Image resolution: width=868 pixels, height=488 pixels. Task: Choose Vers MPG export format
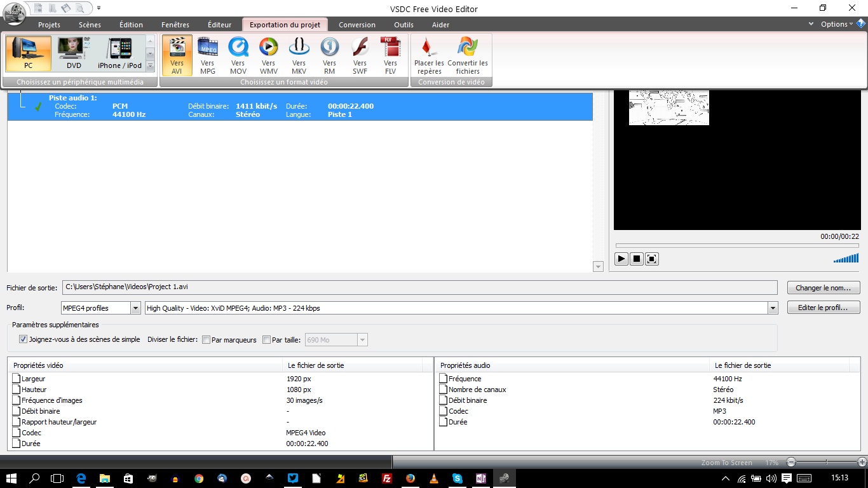pyautogui.click(x=208, y=56)
